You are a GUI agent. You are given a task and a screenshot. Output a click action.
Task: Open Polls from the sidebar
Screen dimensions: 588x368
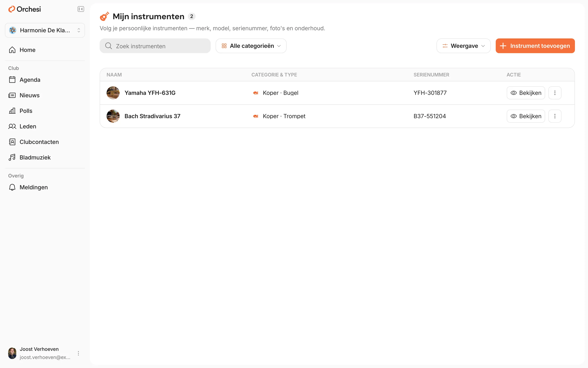pos(45,111)
